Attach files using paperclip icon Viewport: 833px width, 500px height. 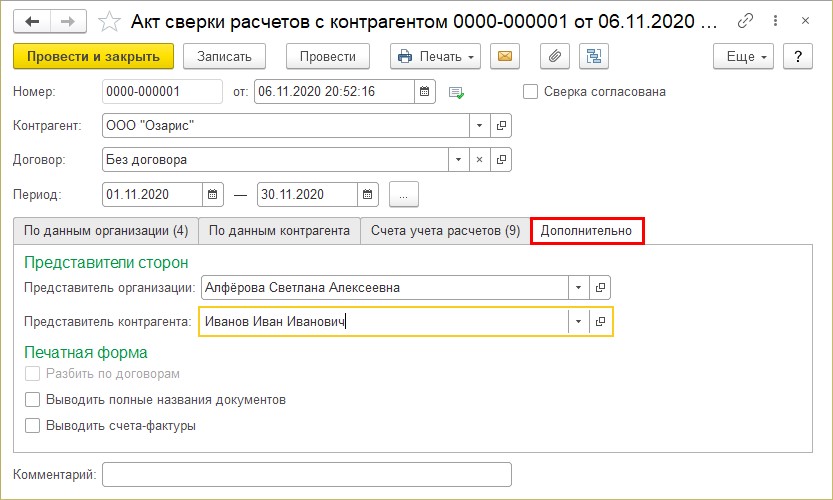(x=555, y=56)
